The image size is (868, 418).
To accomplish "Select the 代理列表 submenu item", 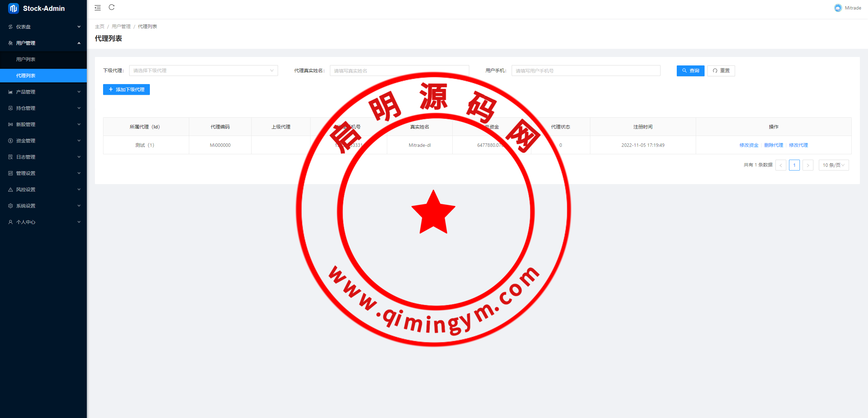I will click(x=26, y=76).
